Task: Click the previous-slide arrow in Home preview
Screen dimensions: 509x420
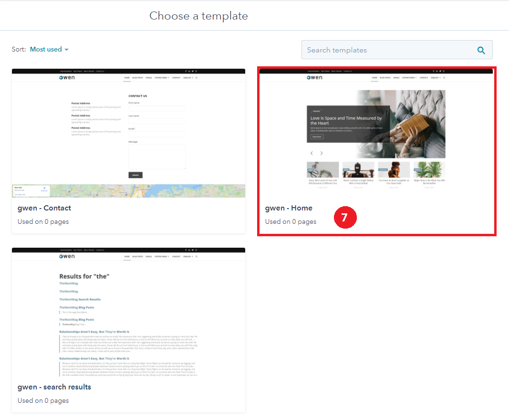Action: [312, 153]
